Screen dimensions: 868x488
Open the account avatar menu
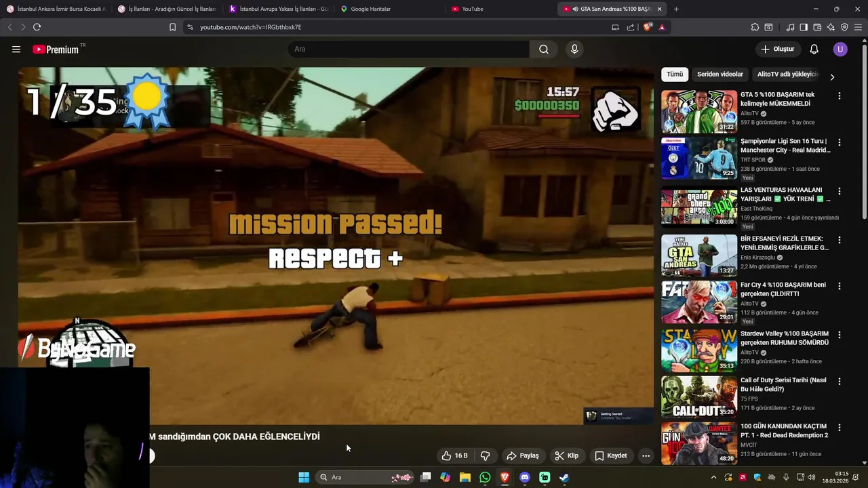coord(840,49)
